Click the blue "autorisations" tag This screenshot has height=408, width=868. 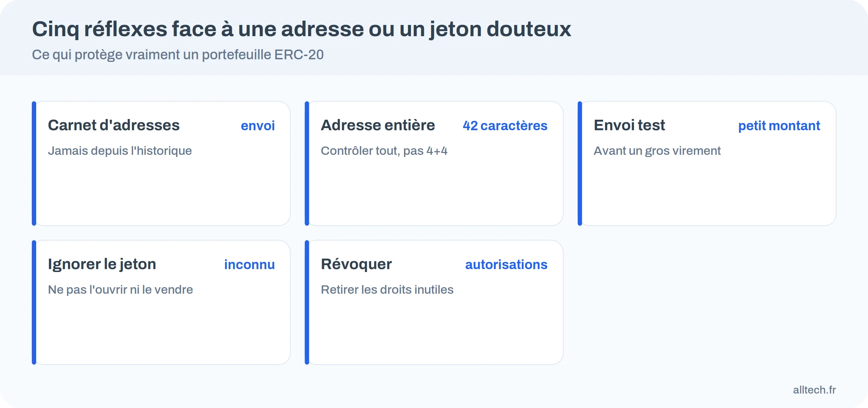click(506, 264)
